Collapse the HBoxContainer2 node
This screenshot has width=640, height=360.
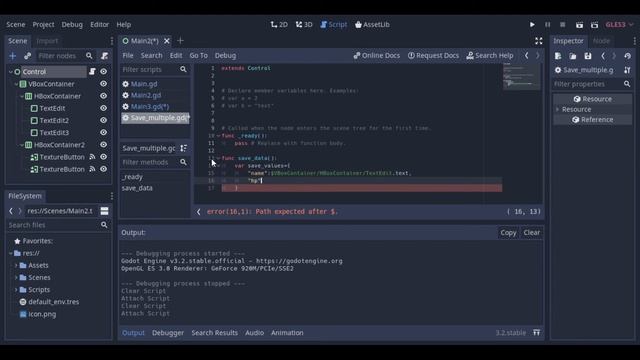tap(22, 145)
